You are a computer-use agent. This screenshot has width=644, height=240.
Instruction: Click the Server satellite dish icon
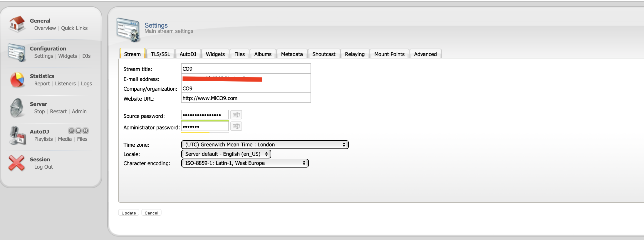click(x=17, y=108)
